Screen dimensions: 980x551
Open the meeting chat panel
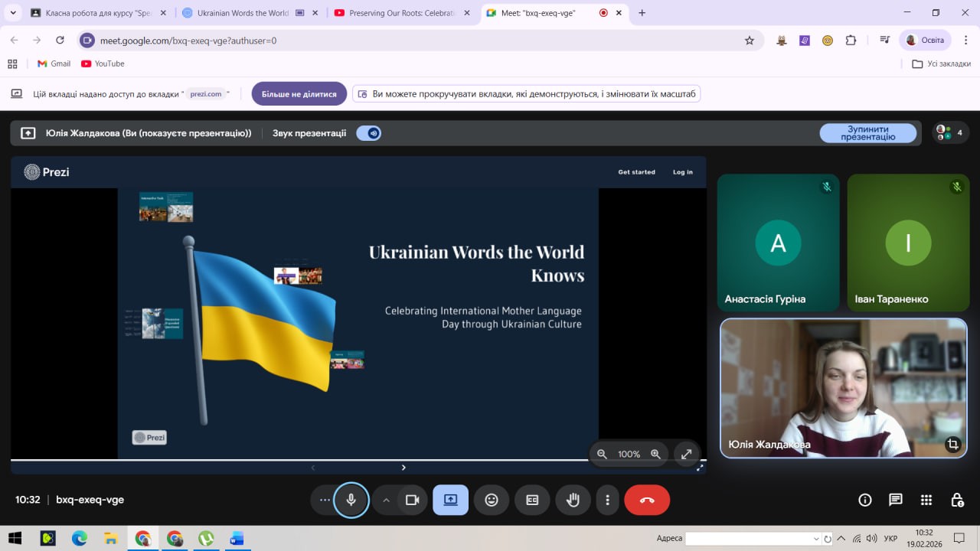[x=895, y=500]
